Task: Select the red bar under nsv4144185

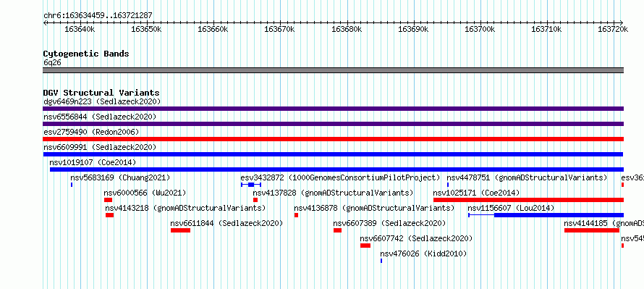Action: 592,230
